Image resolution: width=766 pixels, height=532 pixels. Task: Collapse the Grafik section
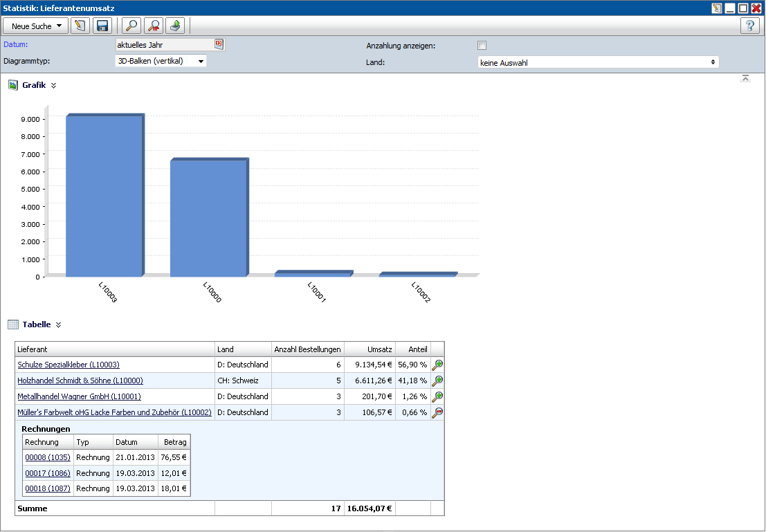[54, 86]
